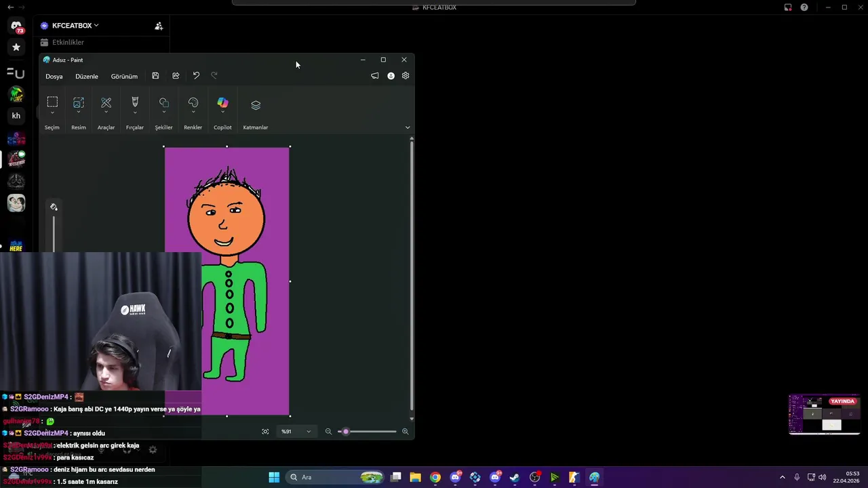Image resolution: width=868 pixels, height=488 pixels.
Task: Open Steam from the taskbar
Action: click(x=515, y=477)
